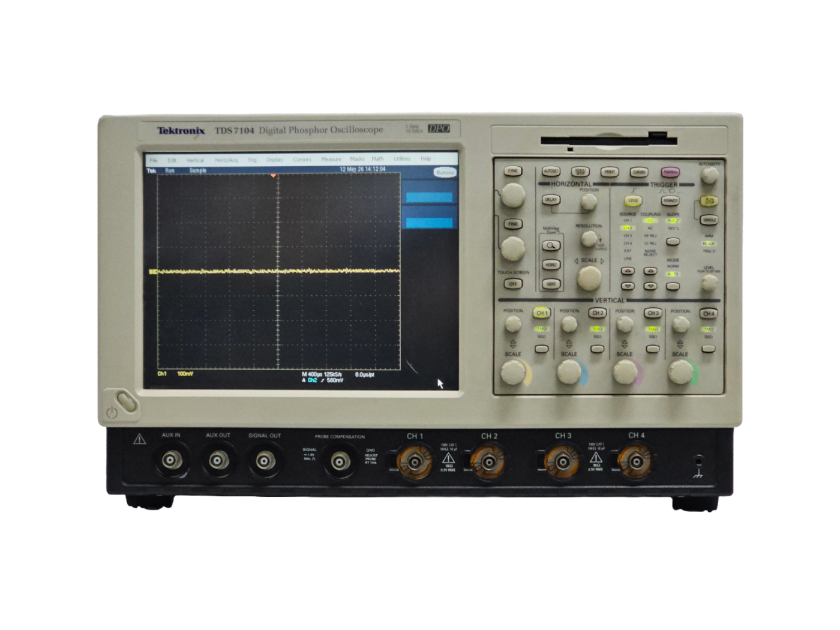
Task: Open the Vertical menu
Action: click(x=195, y=160)
